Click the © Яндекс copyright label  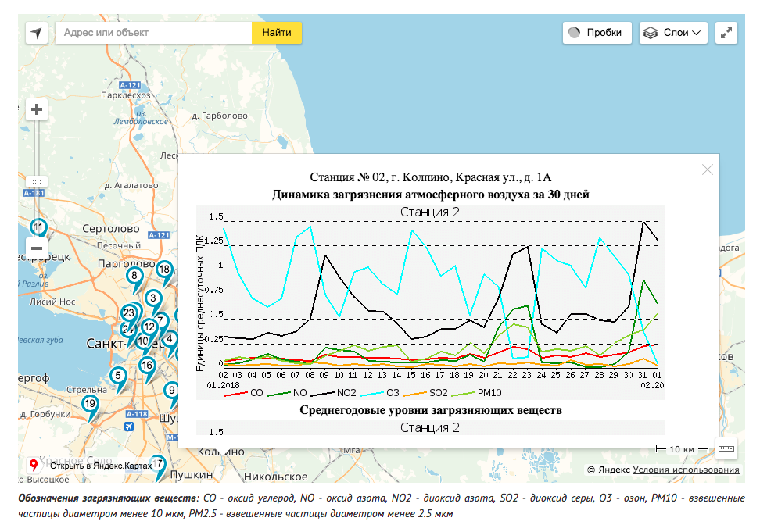point(608,470)
